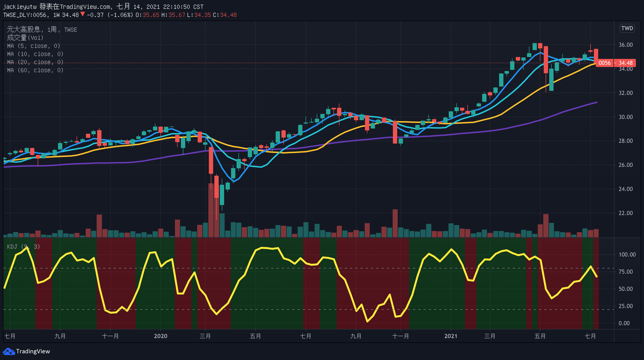Click the 元大高股息 symbol title
Viewport: 644px width, 360px height.
pyautogui.click(x=23, y=30)
